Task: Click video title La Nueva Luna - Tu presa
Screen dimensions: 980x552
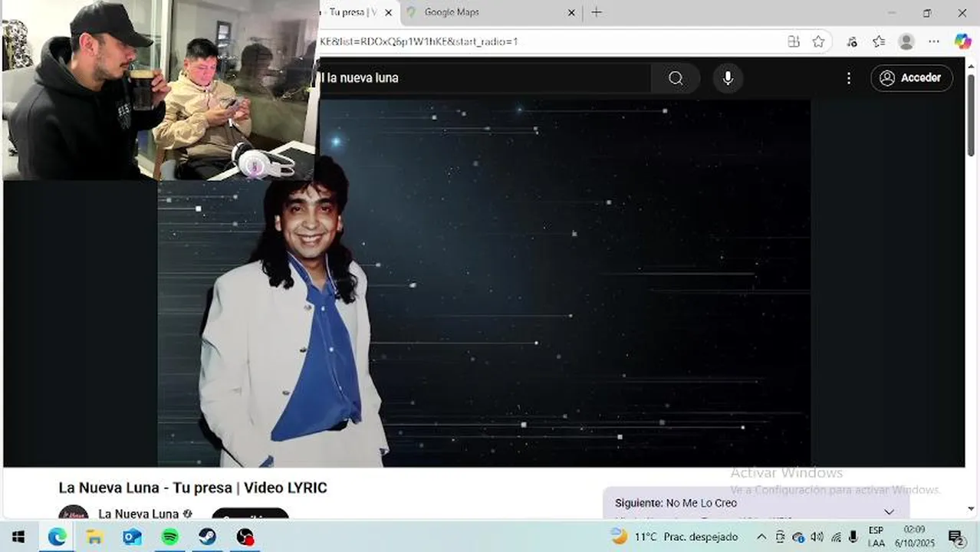Action: [192, 488]
